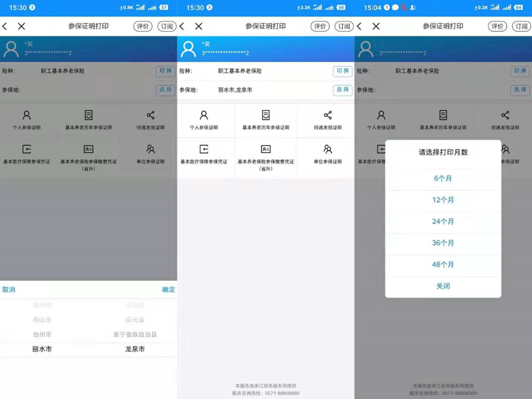Screen dimensions: 532x399
Task: Select 48个月 from the months list
Action: point(443,265)
